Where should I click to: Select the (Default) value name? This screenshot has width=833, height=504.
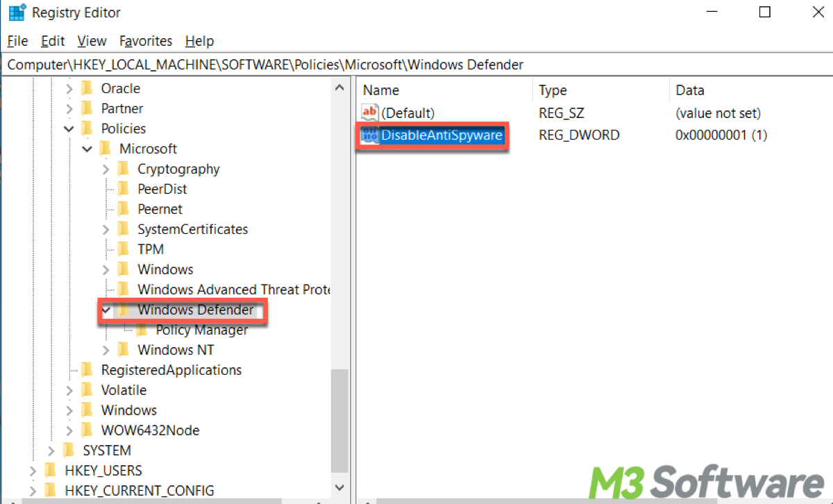408,112
